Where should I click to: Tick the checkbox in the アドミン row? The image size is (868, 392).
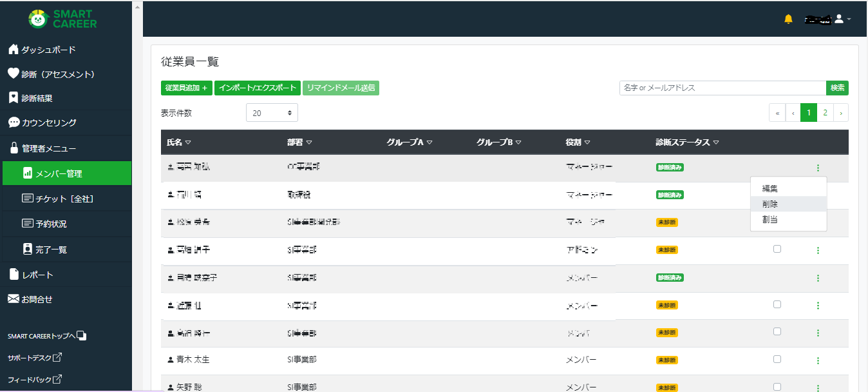tap(777, 249)
